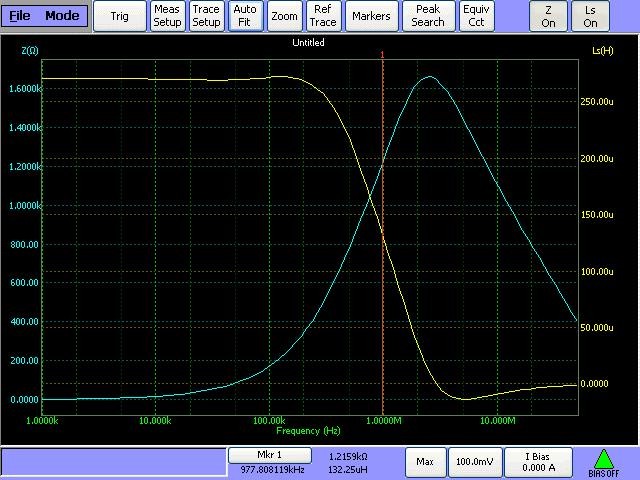
Task: Click the 10.000M frequency axis value
Action: 498,421
